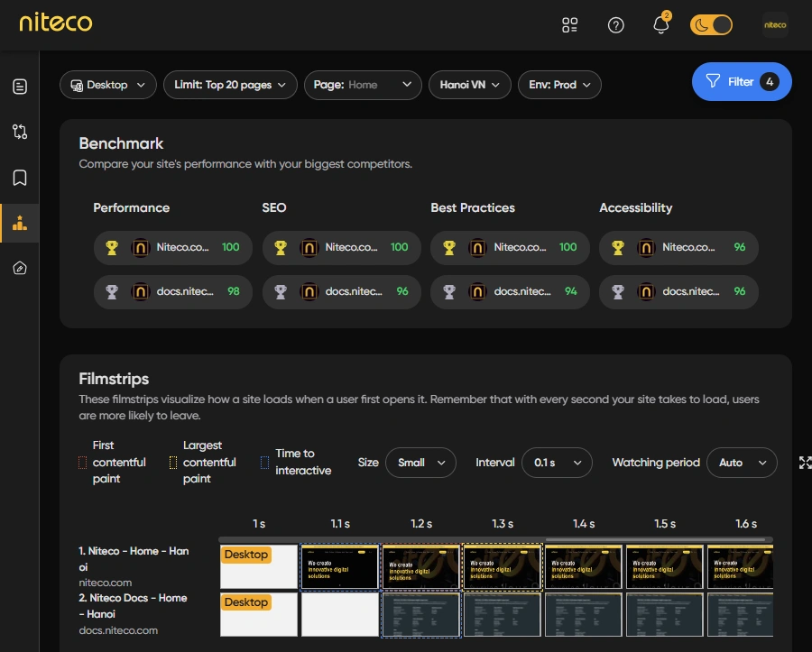812x652 pixels.
Task: Click Niteco site logo in Best Practices top row
Action: (477, 248)
